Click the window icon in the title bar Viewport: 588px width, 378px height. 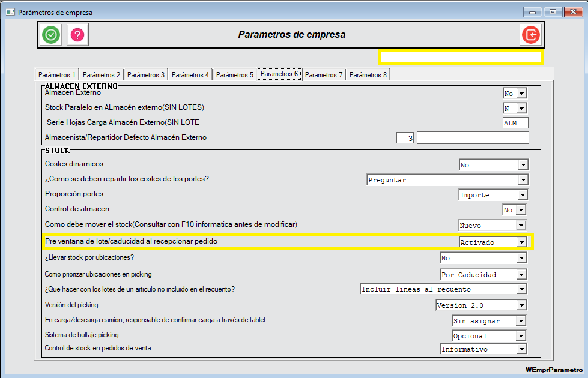pos(10,12)
